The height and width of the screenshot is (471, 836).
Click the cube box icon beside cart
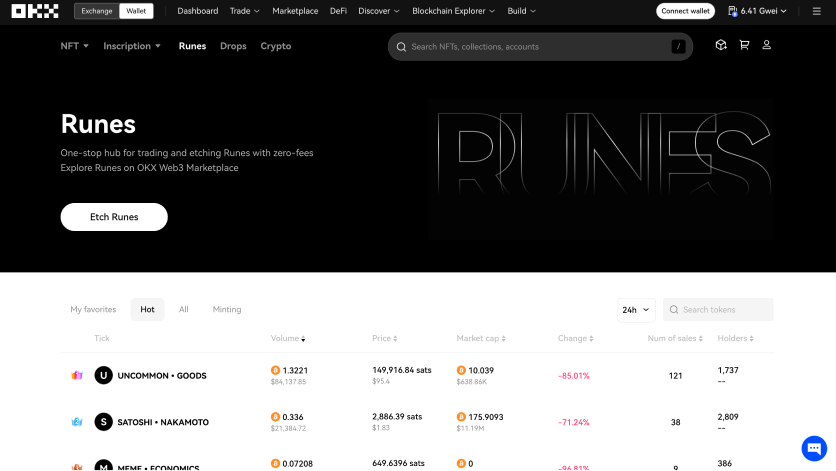721,45
